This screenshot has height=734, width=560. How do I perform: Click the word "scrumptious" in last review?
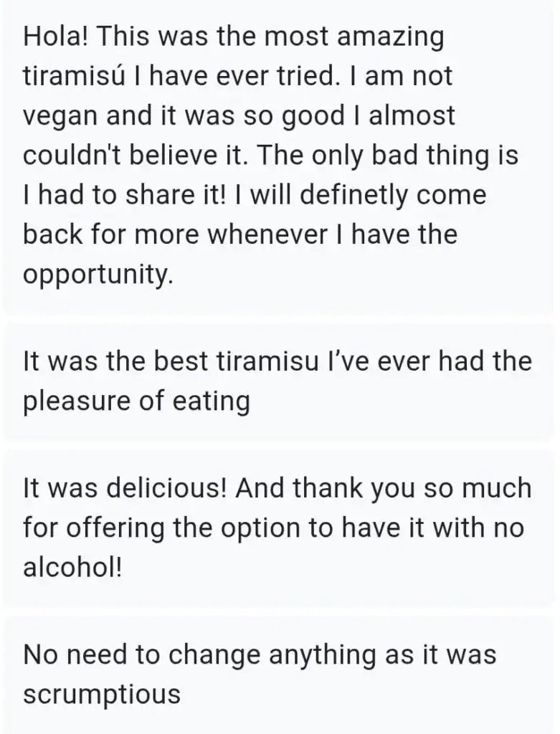(100, 694)
